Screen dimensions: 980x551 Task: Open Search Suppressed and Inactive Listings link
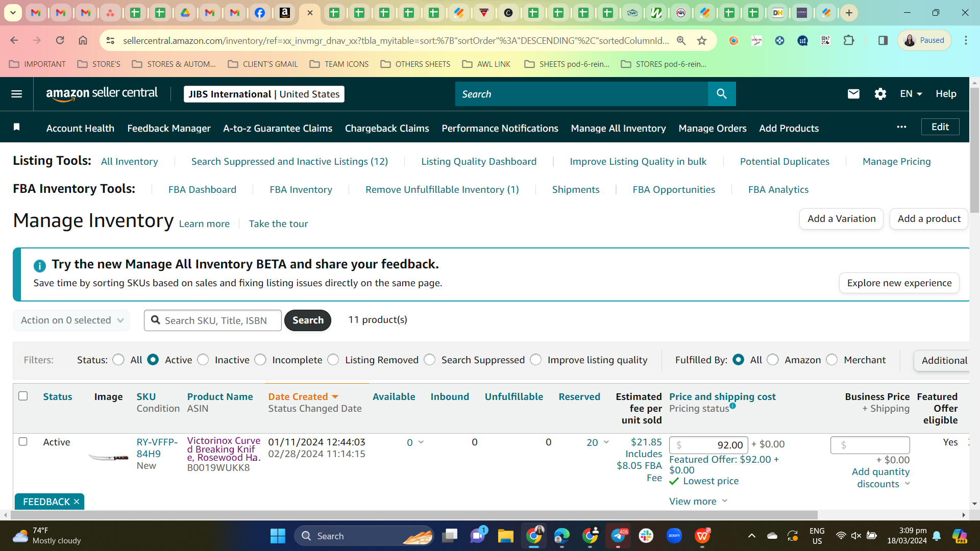point(289,161)
